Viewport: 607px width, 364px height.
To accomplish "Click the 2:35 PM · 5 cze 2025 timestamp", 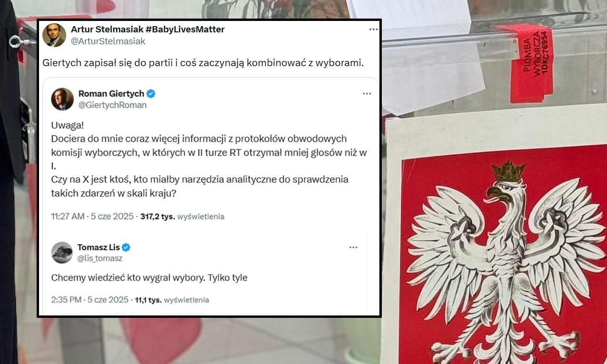I will point(90,300).
